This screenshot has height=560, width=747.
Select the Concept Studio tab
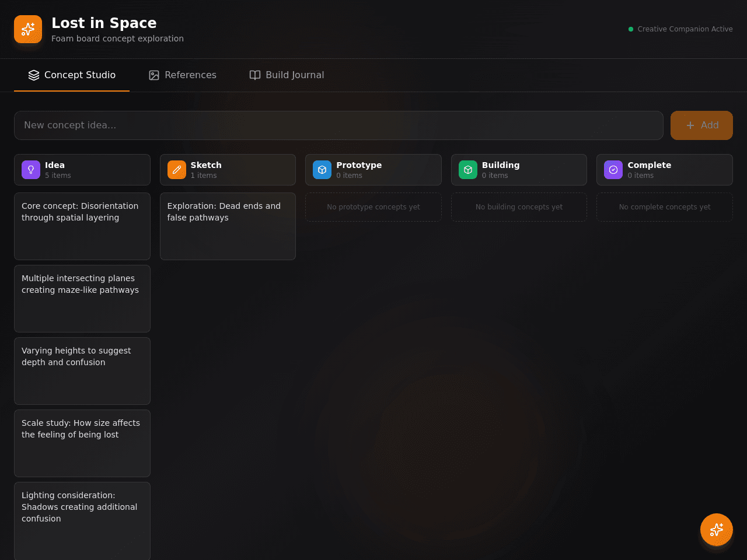point(72,75)
